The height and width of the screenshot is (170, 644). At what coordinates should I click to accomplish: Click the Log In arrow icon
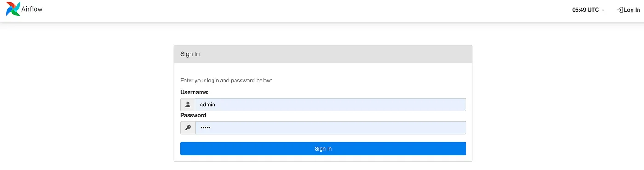(x=620, y=10)
